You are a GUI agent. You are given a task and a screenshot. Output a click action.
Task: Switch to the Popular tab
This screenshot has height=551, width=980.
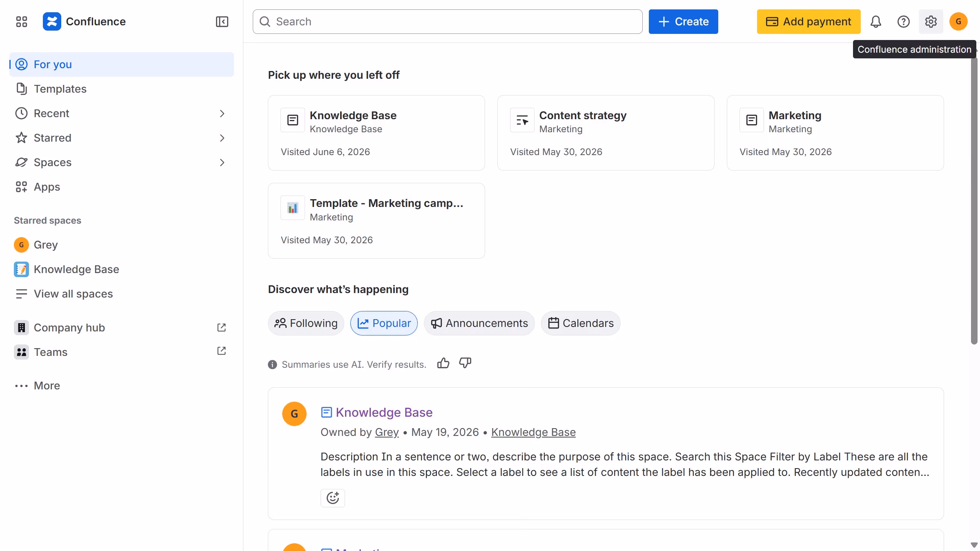(384, 323)
